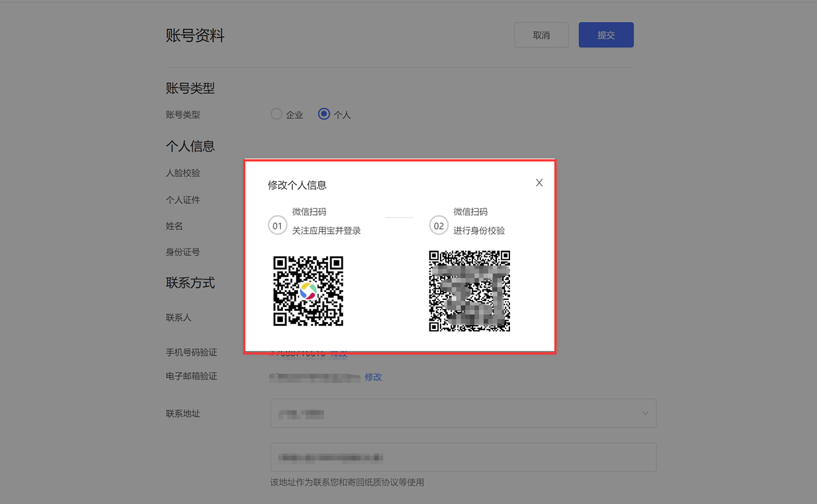This screenshot has width=817, height=504.
Task: Click the 该地址作为联系您和寄回纸质协议等使用 hint text
Action: point(347,482)
